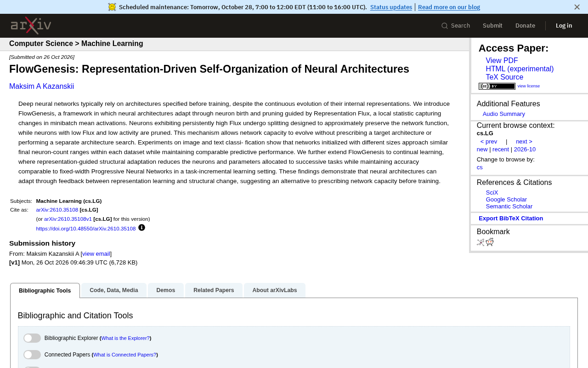Open the Audio Summary feature

tap(503, 114)
